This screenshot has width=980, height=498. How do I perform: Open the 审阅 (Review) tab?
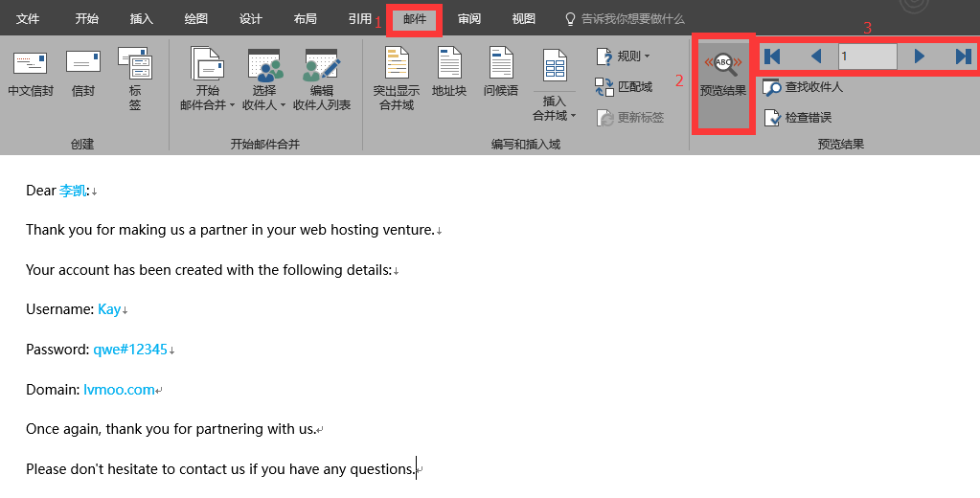coord(469,19)
